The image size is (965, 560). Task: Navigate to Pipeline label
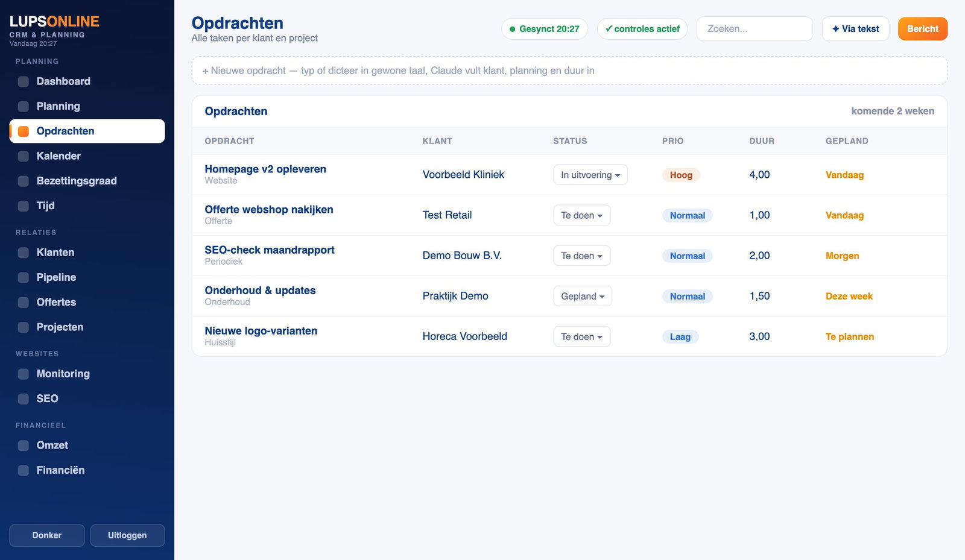[x=56, y=277]
